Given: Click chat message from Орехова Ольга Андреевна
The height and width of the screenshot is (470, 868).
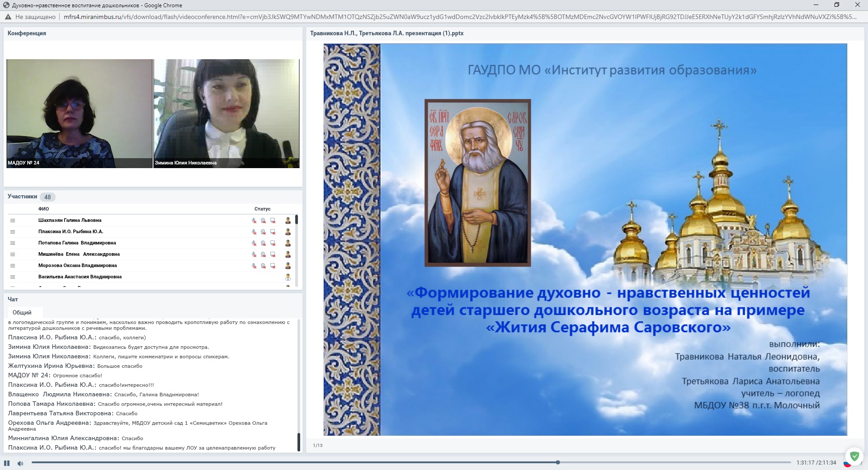Looking at the screenshot, I should tap(137, 426).
